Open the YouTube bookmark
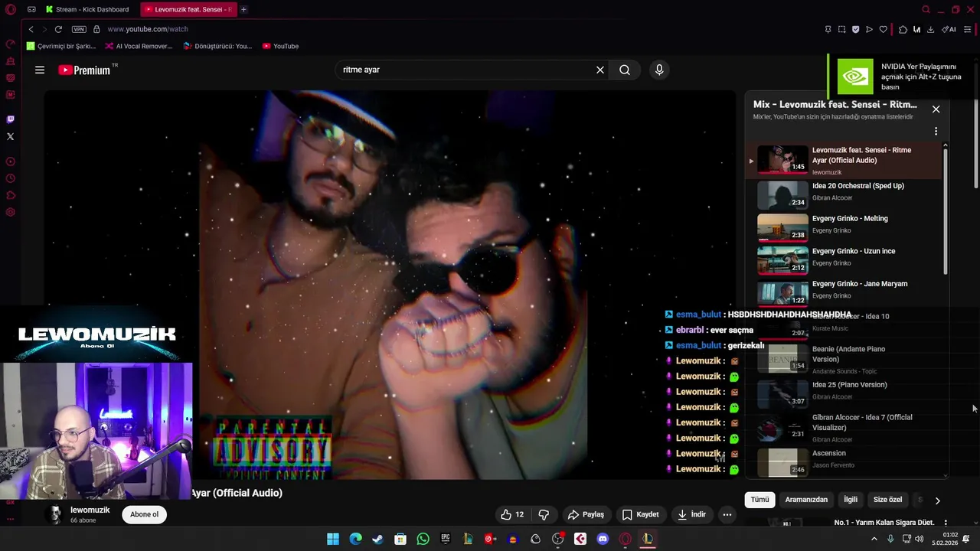 coord(280,46)
